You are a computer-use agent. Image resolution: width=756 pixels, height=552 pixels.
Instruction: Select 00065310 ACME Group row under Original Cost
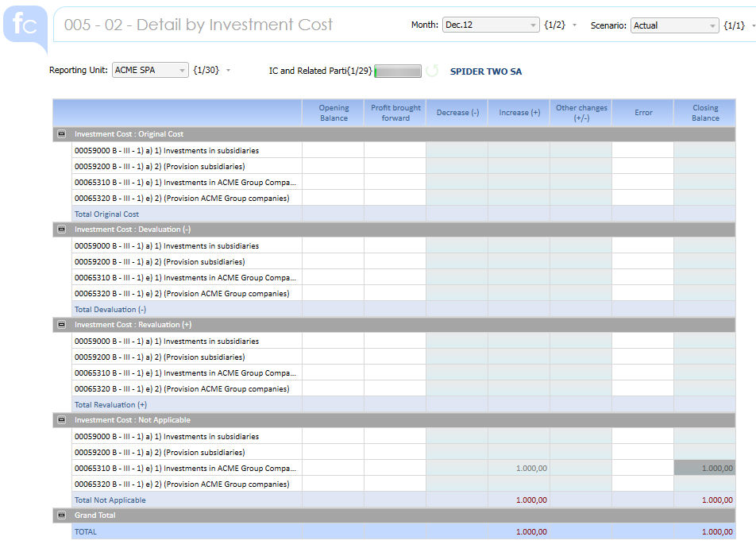click(185, 182)
